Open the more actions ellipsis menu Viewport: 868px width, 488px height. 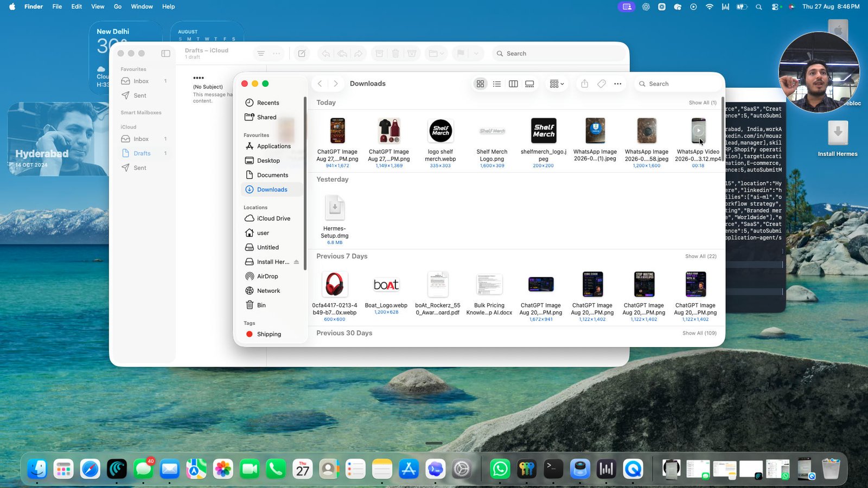(x=617, y=84)
